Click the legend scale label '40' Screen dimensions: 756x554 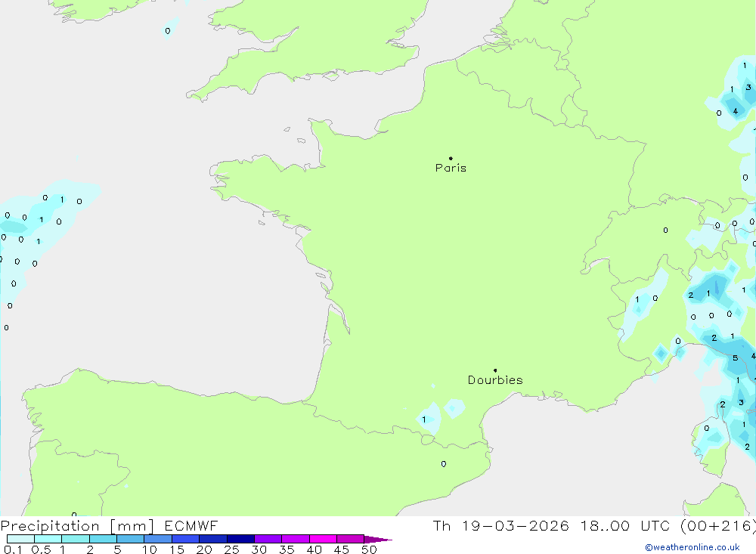click(x=314, y=549)
